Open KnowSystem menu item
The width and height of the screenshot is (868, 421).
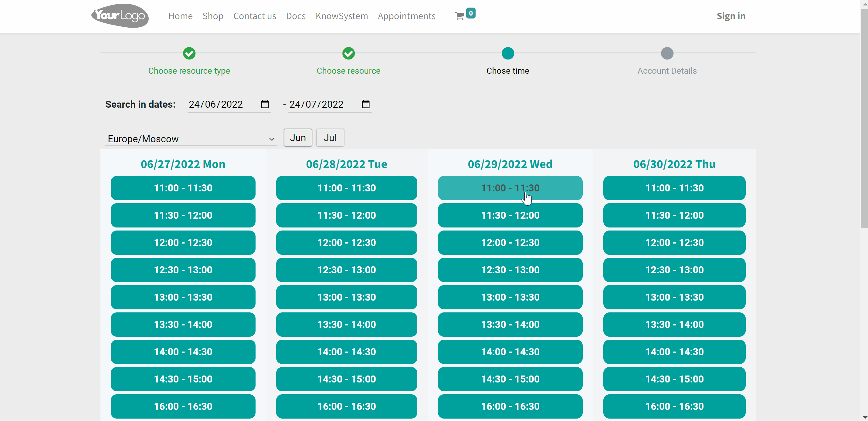tap(341, 16)
